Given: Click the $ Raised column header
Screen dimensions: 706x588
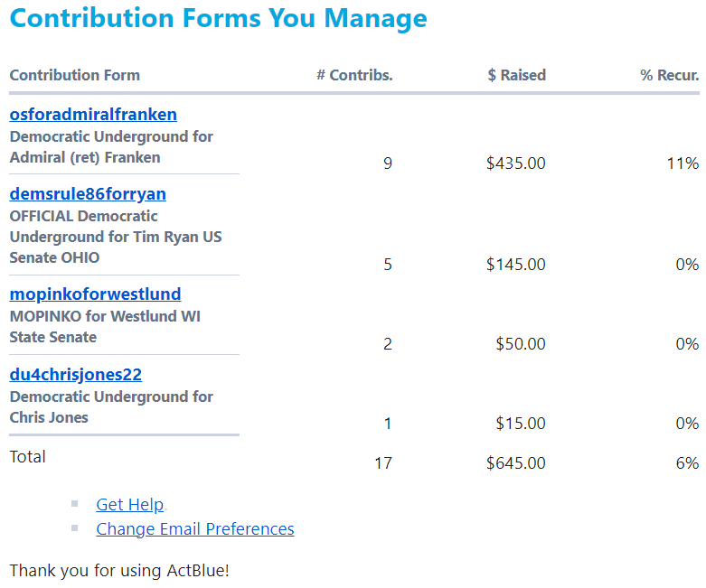Looking at the screenshot, I should point(516,75).
